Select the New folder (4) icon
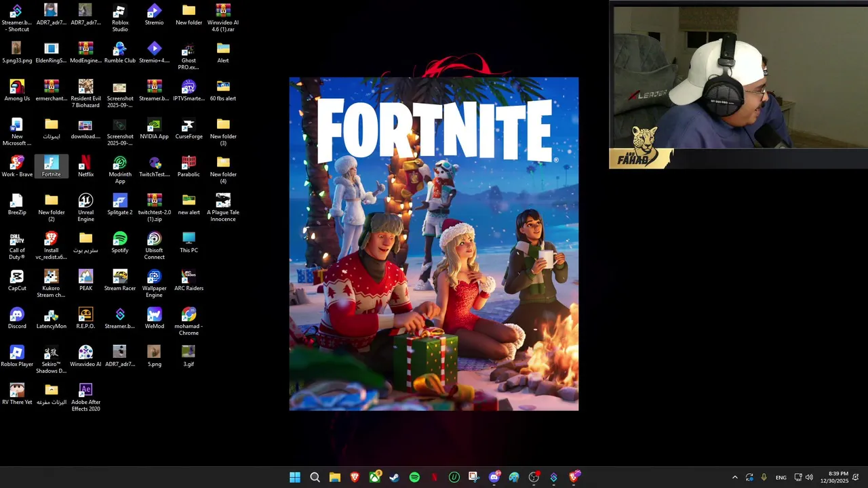Viewport: 868px width, 488px height. coord(223,169)
